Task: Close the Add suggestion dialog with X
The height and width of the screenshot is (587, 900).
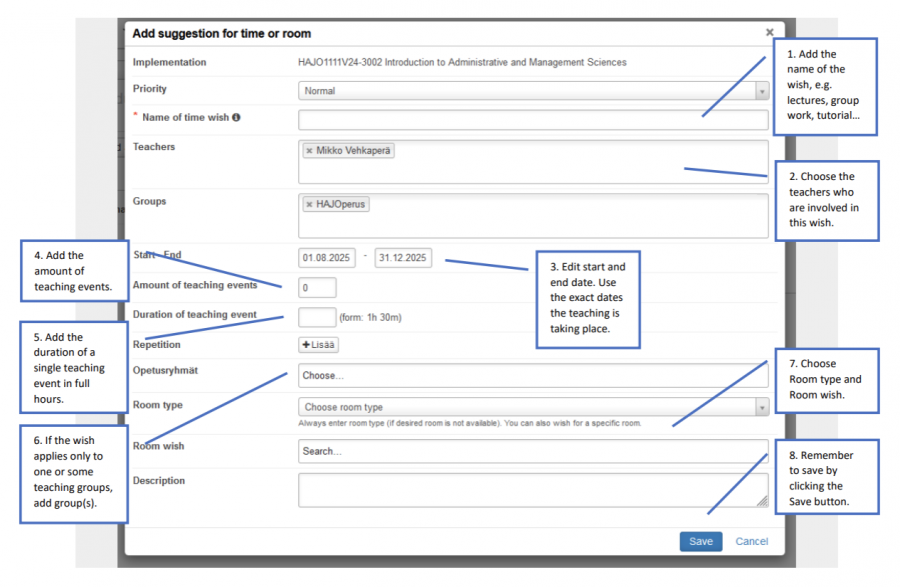Action: click(x=769, y=33)
